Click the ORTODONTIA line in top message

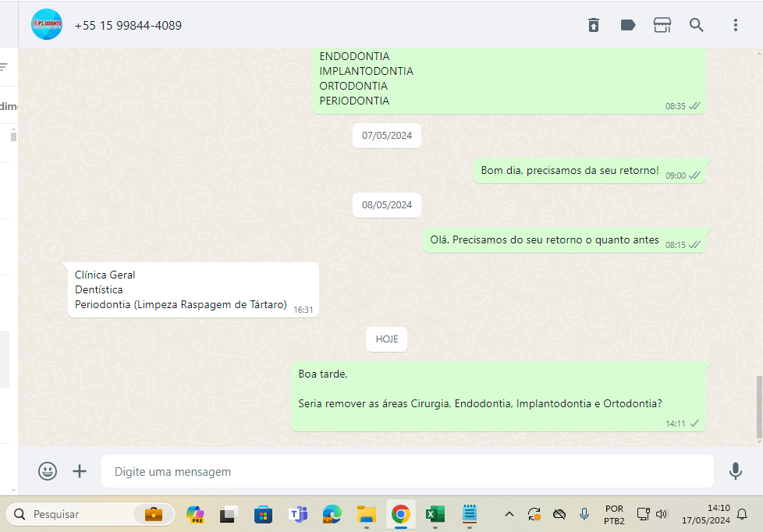click(353, 86)
